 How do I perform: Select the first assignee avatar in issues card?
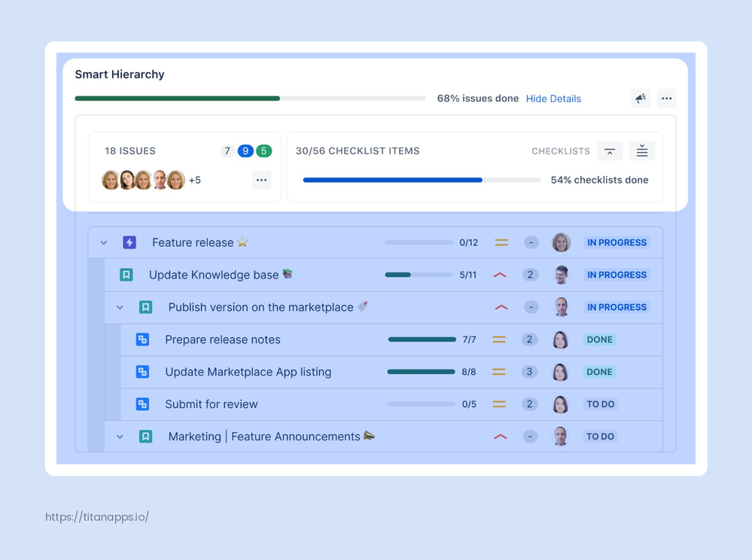(x=111, y=181)
